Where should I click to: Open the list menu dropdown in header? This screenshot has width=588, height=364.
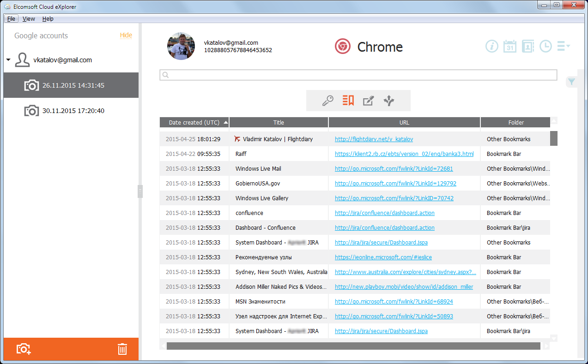point(564,46)
